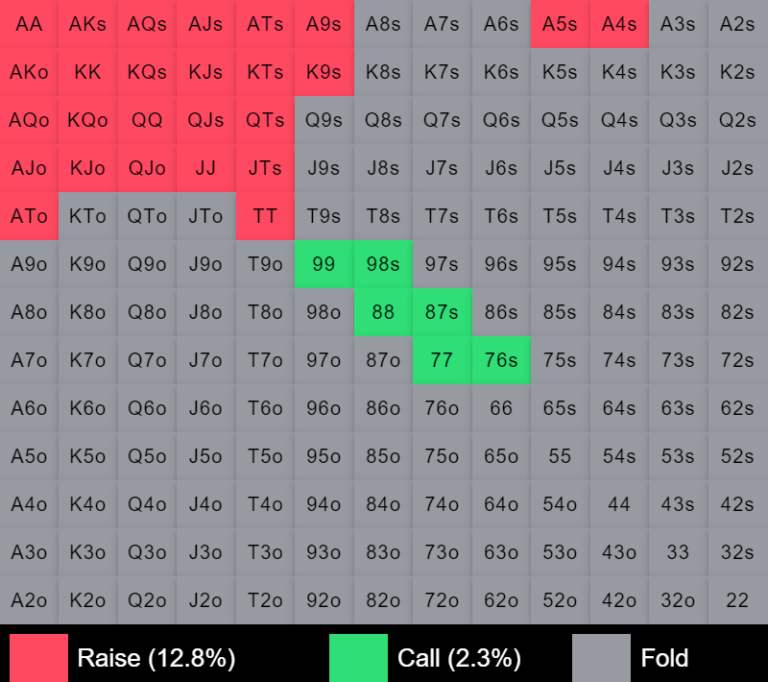Select the 87s suited connector cell
The width and height of the screenshot is (768, 682).
pyautogui.click(x=442, y=312)
